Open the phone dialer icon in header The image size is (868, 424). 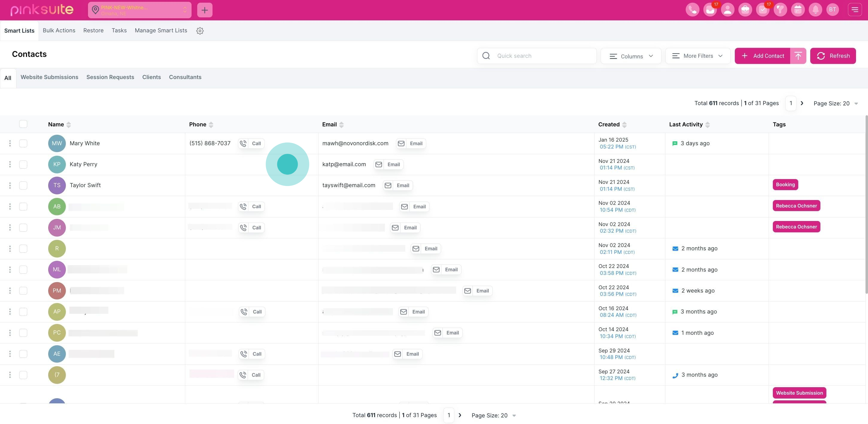692,10
